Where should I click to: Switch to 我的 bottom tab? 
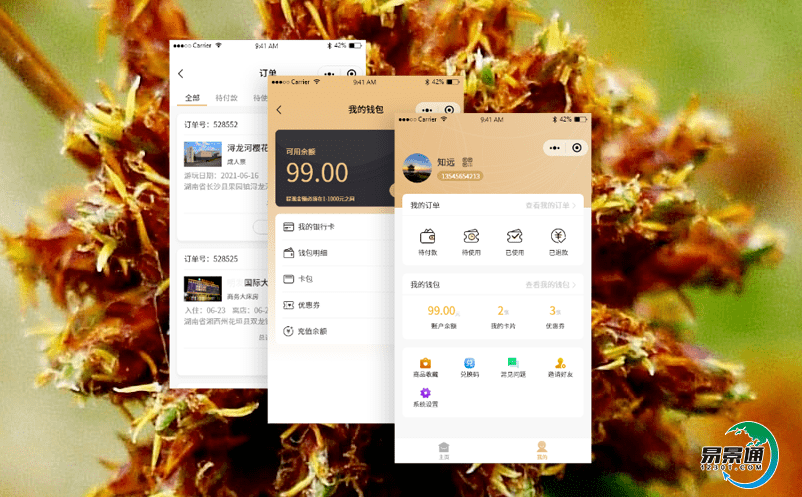(542, 450)
